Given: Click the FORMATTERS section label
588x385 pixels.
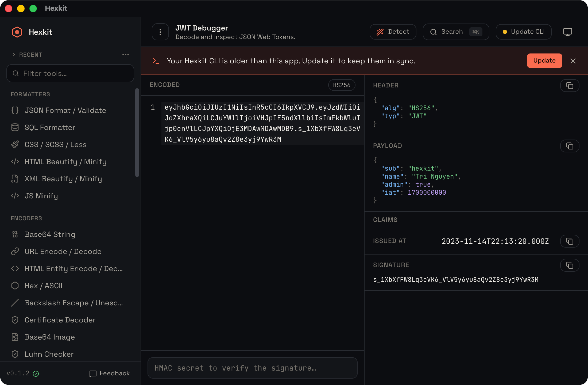Looking at the screenshot, I should coord(30,94).
